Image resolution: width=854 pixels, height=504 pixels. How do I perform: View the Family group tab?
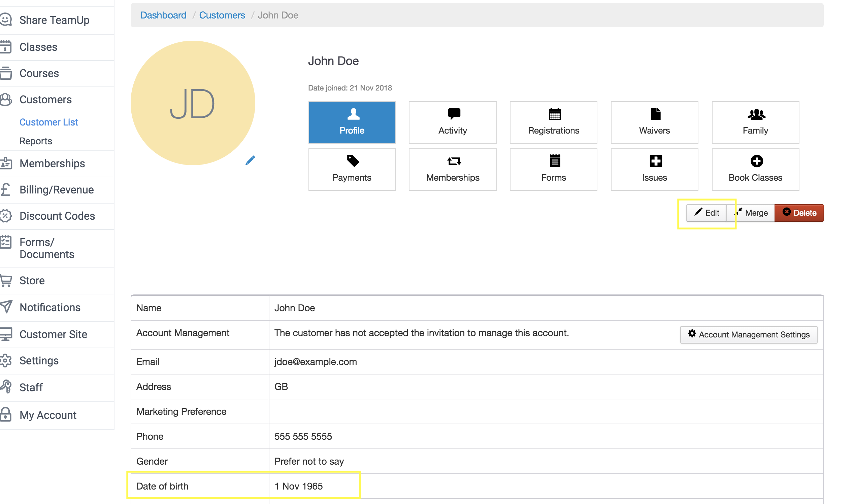coord(755,122)
